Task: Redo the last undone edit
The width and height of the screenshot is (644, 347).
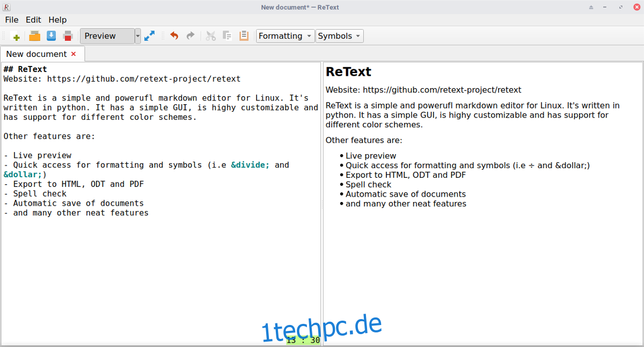Action: click(x=191, y=36)
